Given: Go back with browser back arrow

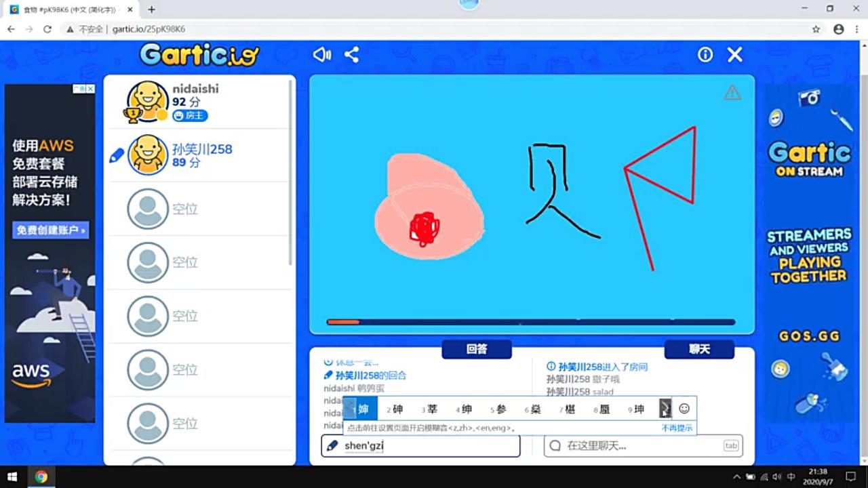Looking at the screenshot, I should pyautogui.click(x=11, y=29).
